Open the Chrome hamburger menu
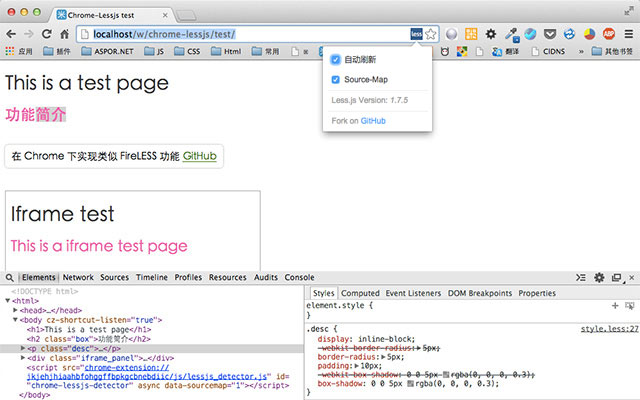Viewport: 640px width, 400px height. 629,34
